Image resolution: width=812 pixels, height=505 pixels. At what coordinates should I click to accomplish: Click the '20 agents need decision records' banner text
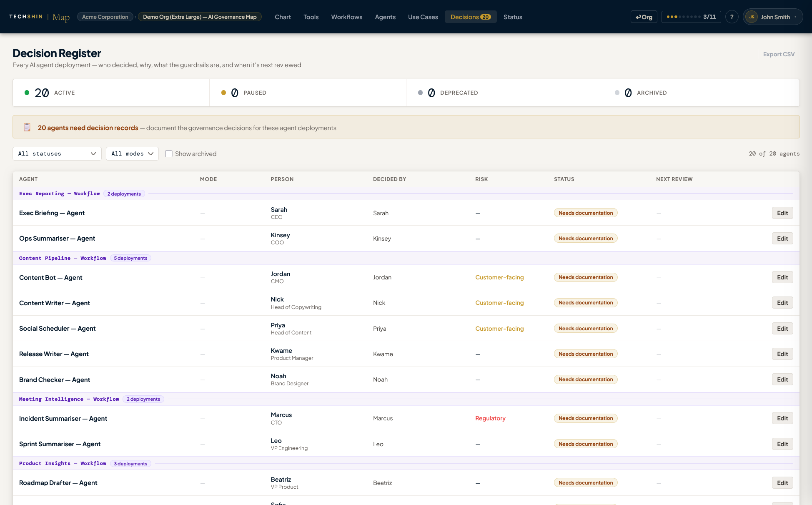click(88, 128)
